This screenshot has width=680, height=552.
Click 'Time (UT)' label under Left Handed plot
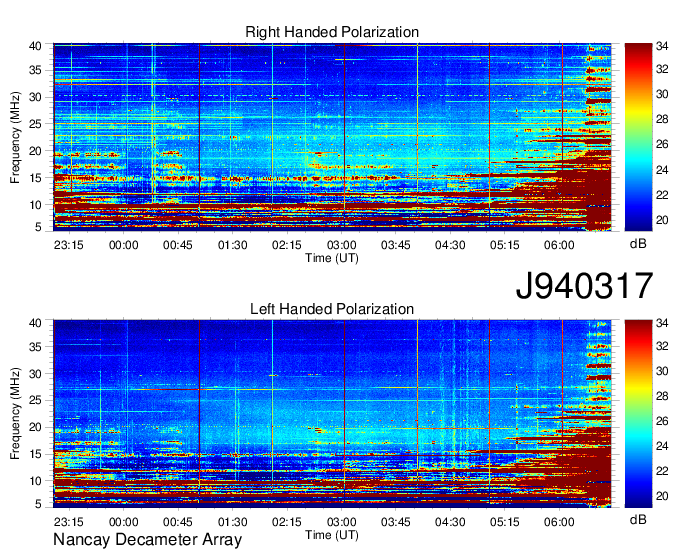[332, 535]
